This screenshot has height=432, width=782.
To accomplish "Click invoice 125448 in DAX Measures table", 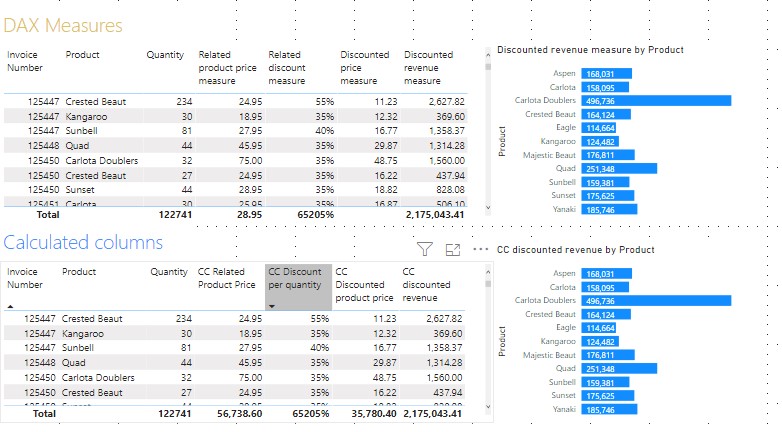I will coord(43,146).
